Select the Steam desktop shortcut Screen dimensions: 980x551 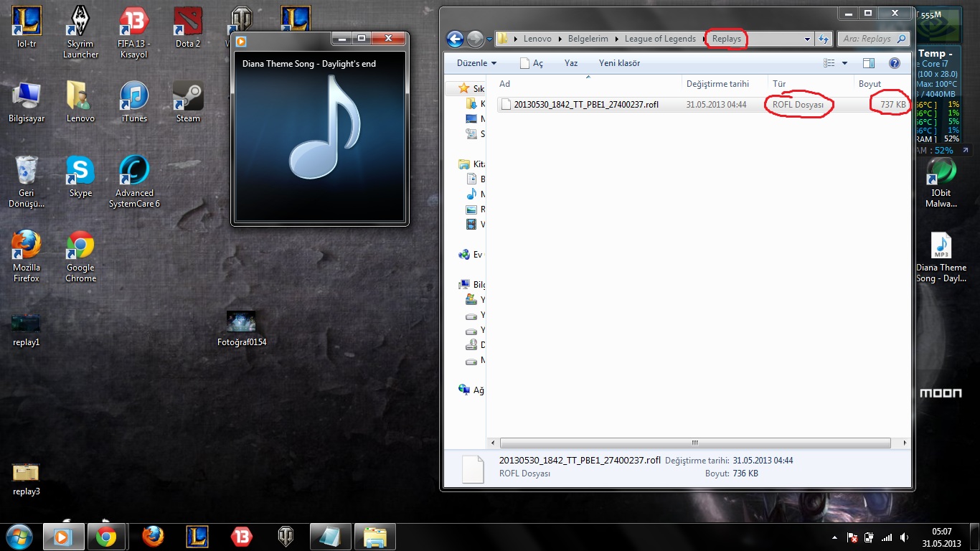point(188,103)
